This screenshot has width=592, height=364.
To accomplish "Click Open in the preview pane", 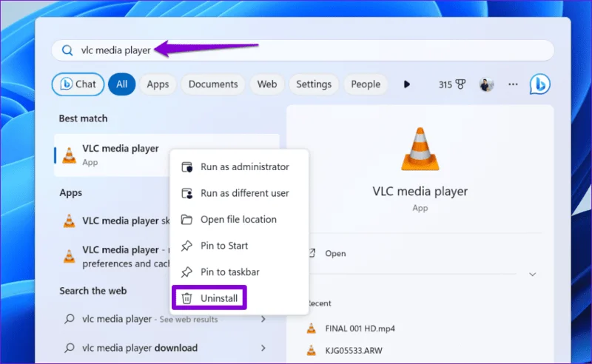I will 335,253.
